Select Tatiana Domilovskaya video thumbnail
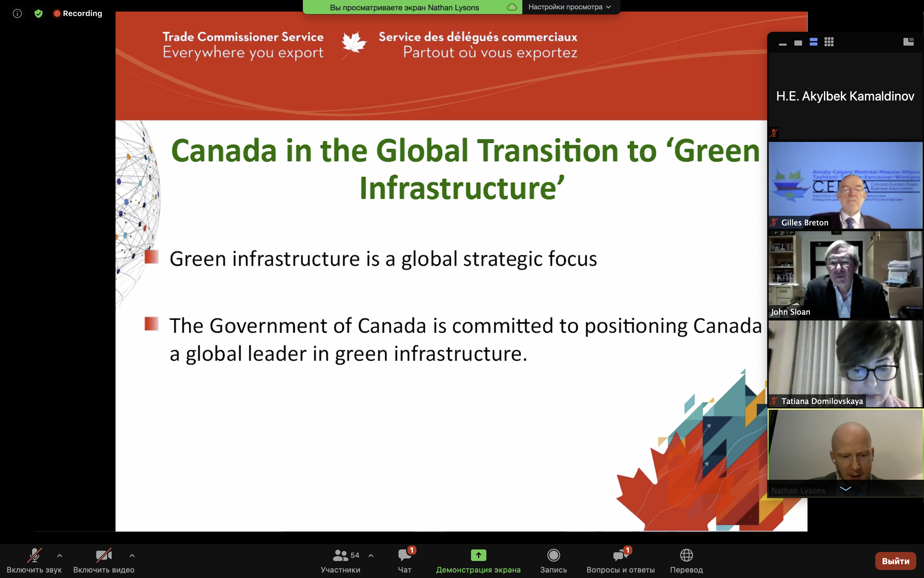Viewport: 924px width, 578px height. (x=845, y=363)
